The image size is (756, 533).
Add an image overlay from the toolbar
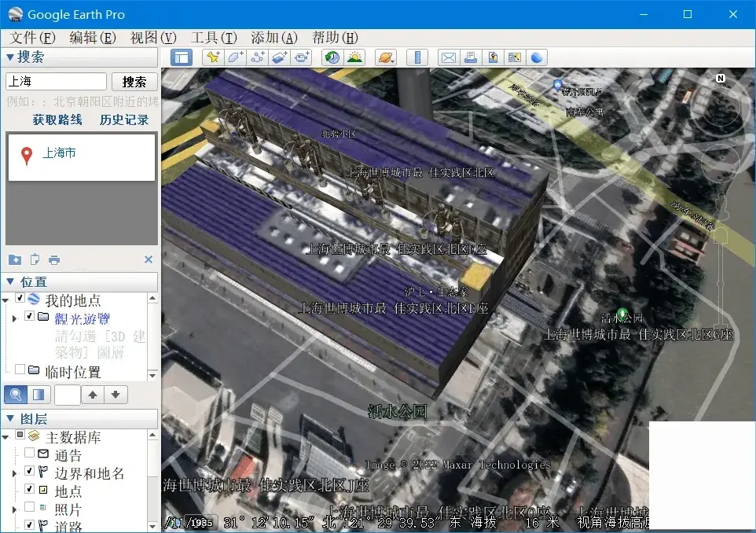pyautogui.click(x=280, y=57)
